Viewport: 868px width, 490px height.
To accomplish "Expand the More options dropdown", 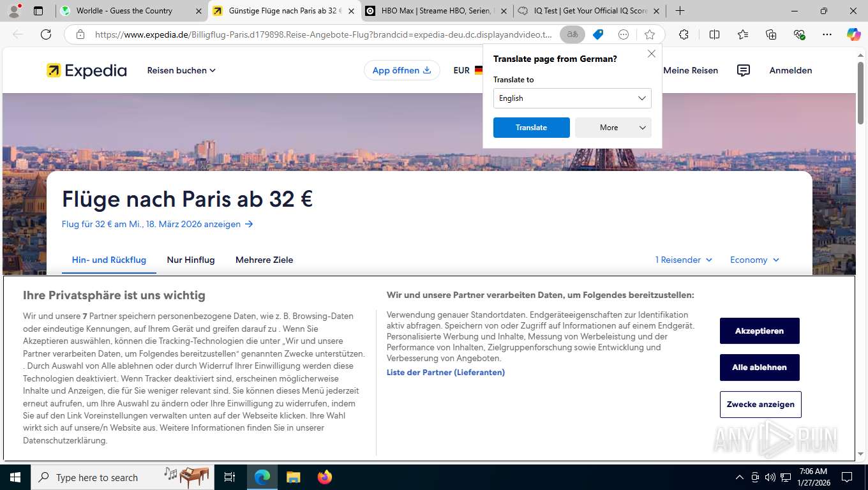I will pos(613,128).
